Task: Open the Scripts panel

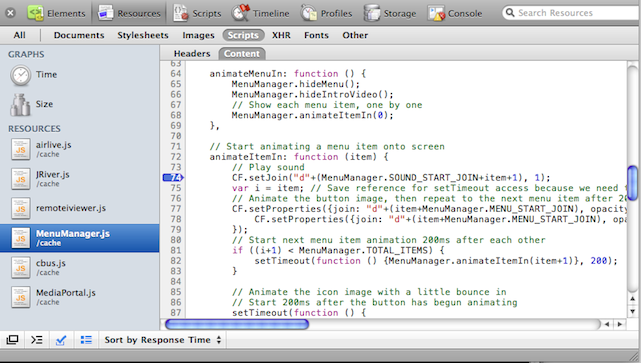Action: [x=197, y=13]
